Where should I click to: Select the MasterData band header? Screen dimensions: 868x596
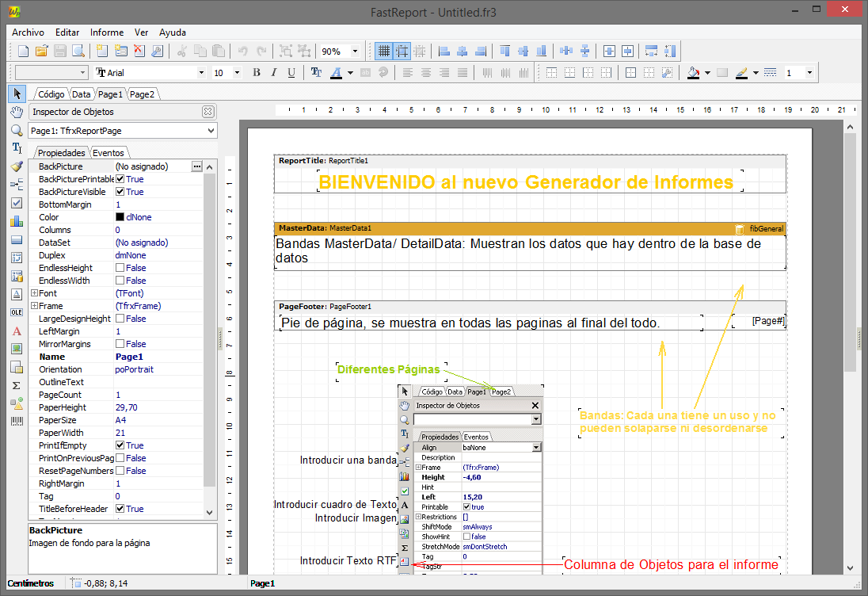click(x=531, y=228)
